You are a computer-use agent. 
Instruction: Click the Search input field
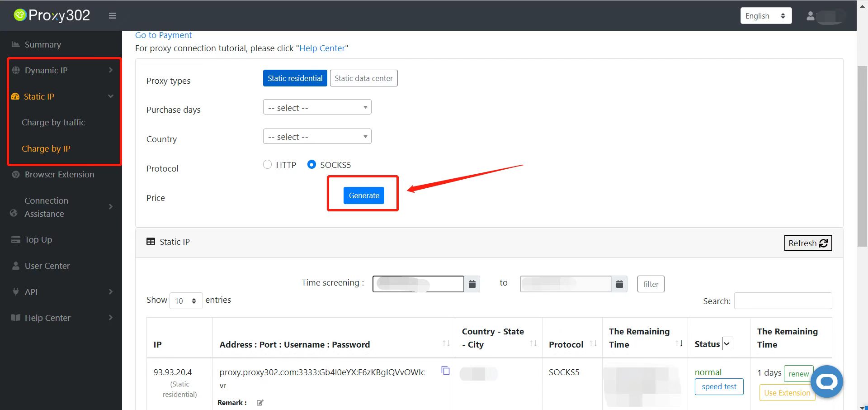pos(783,301)
